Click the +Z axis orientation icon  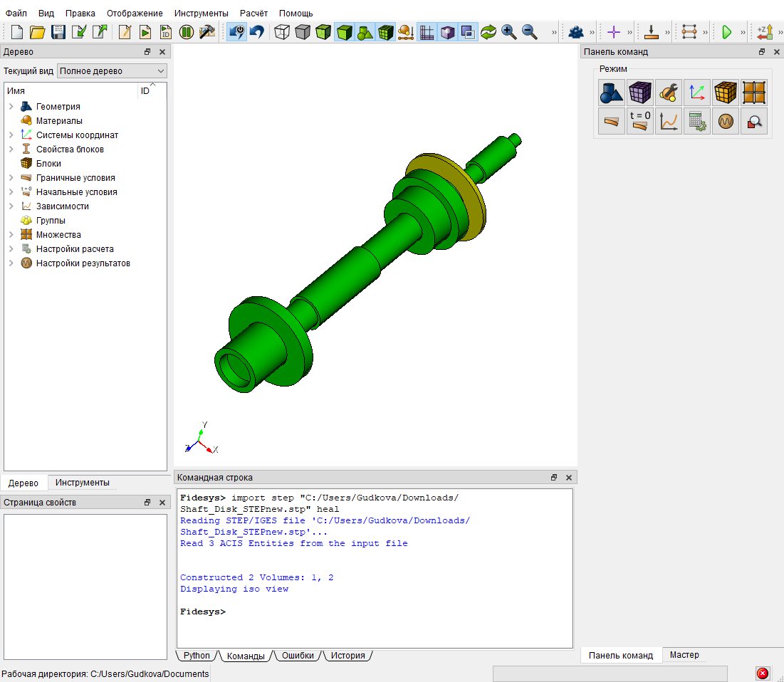click(x=765, y=33)
